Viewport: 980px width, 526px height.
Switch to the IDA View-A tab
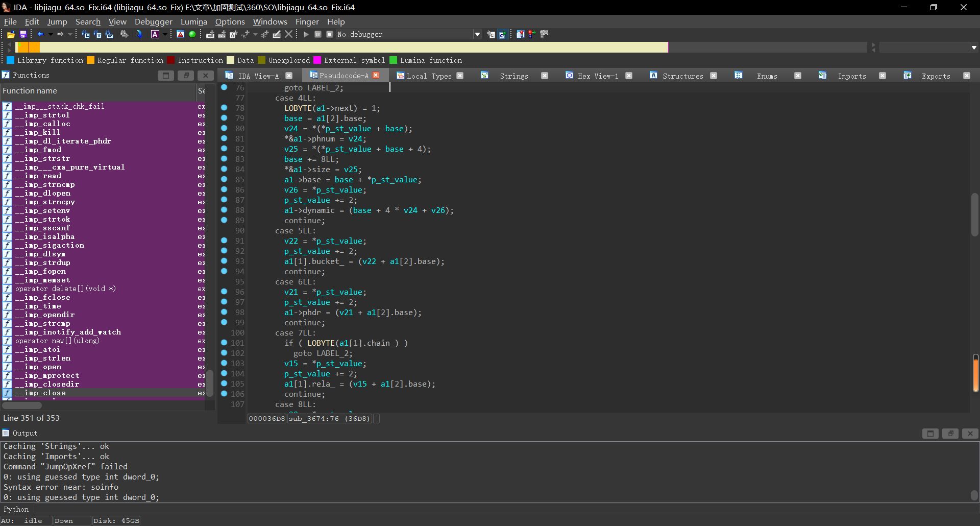pyautogui.click(x=258, y=76)
